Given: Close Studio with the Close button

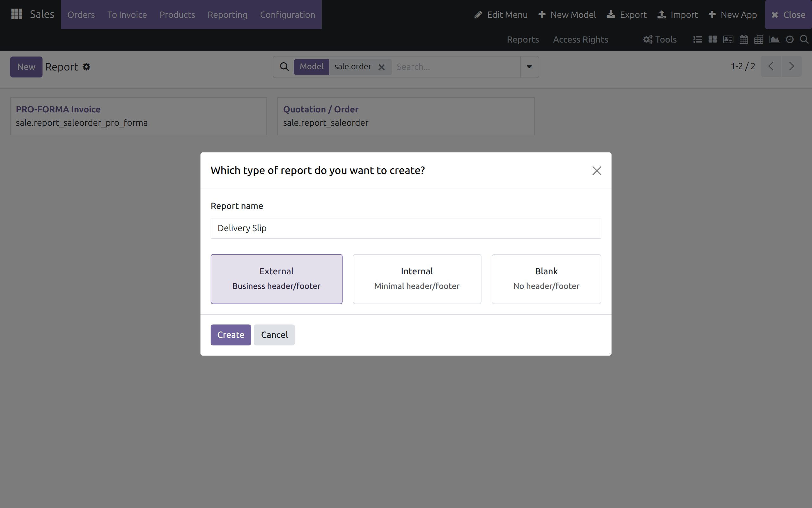Looking at the screenshot, I should (x=788, y=15).
